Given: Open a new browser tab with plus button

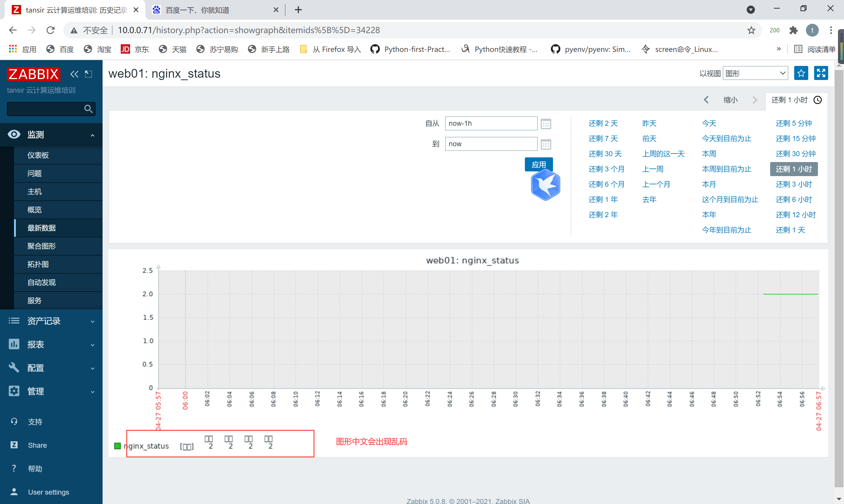Looking at the screenshot, I should tap(298, 10).
